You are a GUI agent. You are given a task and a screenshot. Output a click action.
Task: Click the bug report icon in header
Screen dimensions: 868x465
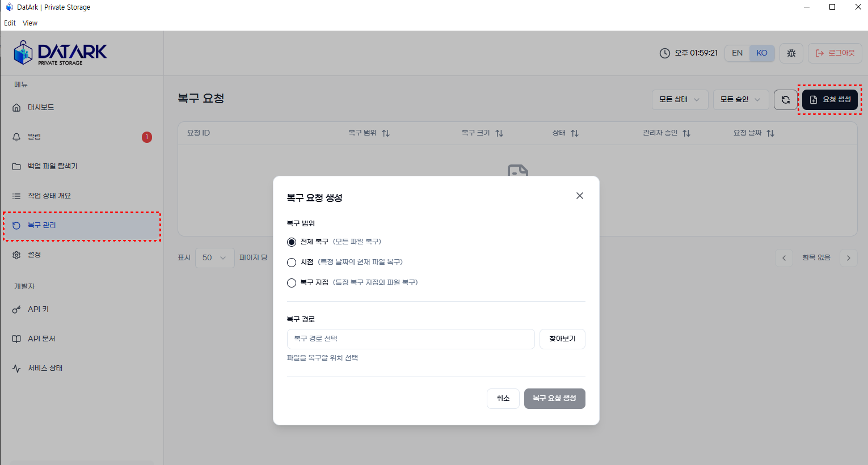(791, 53)
